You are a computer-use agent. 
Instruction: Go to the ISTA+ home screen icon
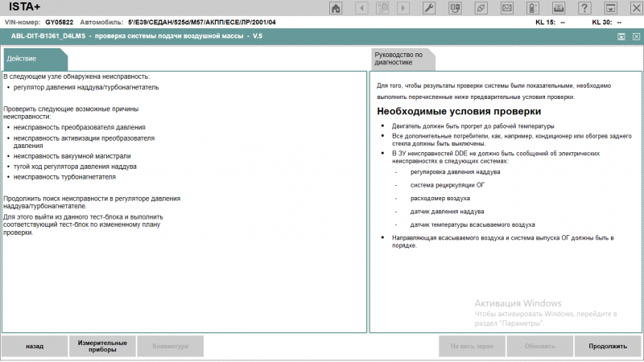[336, 8]
